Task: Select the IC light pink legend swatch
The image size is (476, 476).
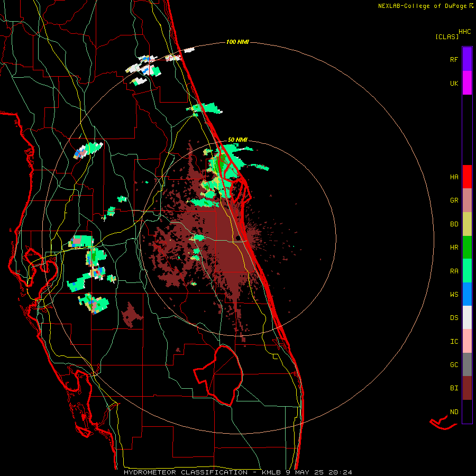Action: (x=467, y=341)
